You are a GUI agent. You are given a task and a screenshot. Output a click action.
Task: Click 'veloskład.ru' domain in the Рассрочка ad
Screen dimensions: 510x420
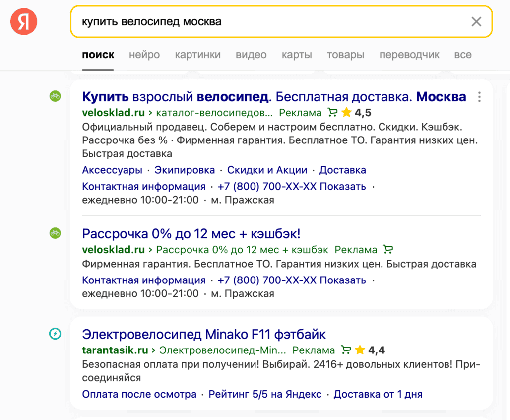coord(113,250)
